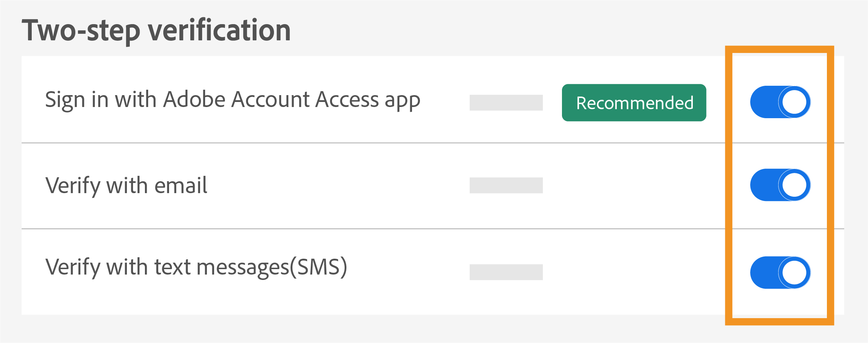Click the green Recommended badge
868x343 pixels.
click(634, 103)
